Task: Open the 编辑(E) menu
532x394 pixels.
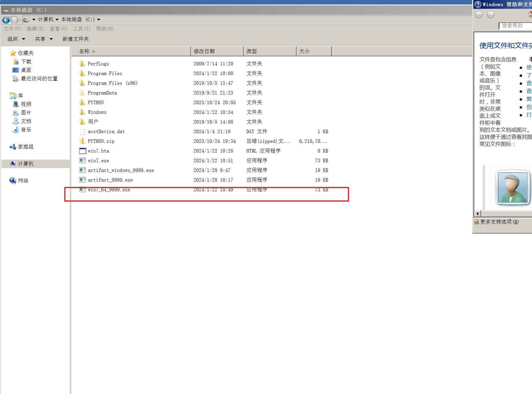Action: coord(35,29)
